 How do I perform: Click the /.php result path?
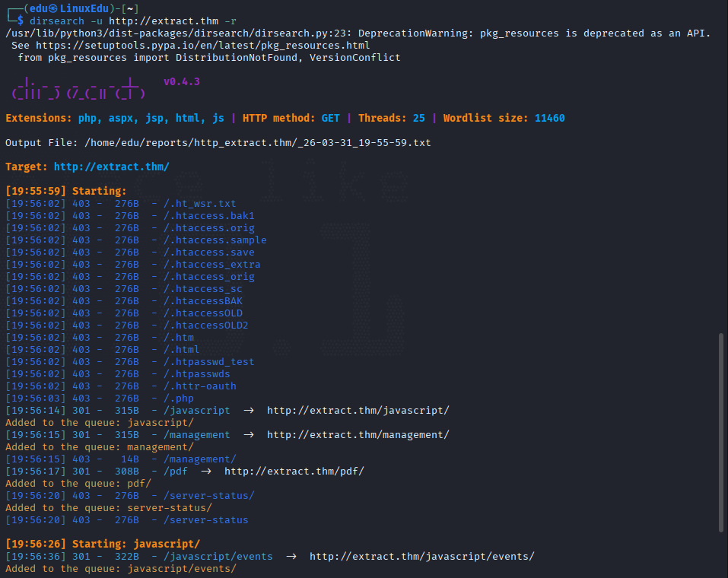point(179,399)
